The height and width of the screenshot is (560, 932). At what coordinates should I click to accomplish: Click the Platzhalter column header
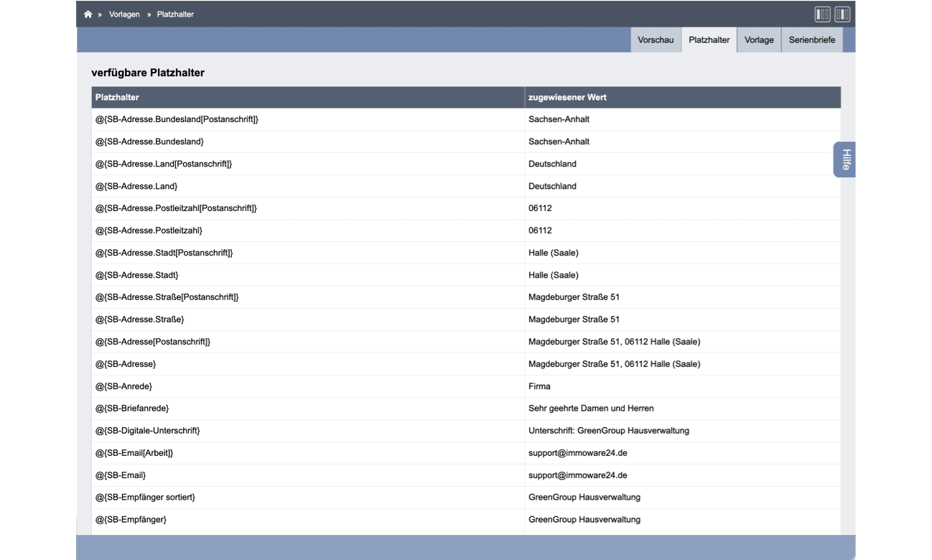point(308,98)
